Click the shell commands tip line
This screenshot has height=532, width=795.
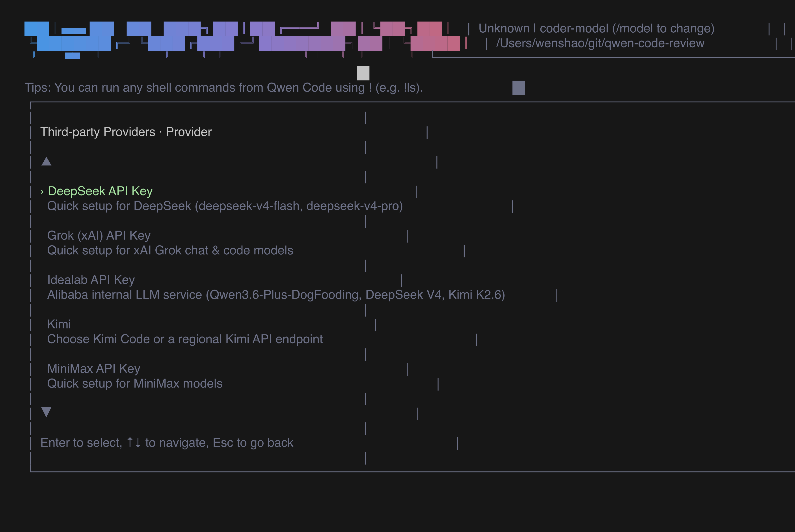(x=224, y=88)
